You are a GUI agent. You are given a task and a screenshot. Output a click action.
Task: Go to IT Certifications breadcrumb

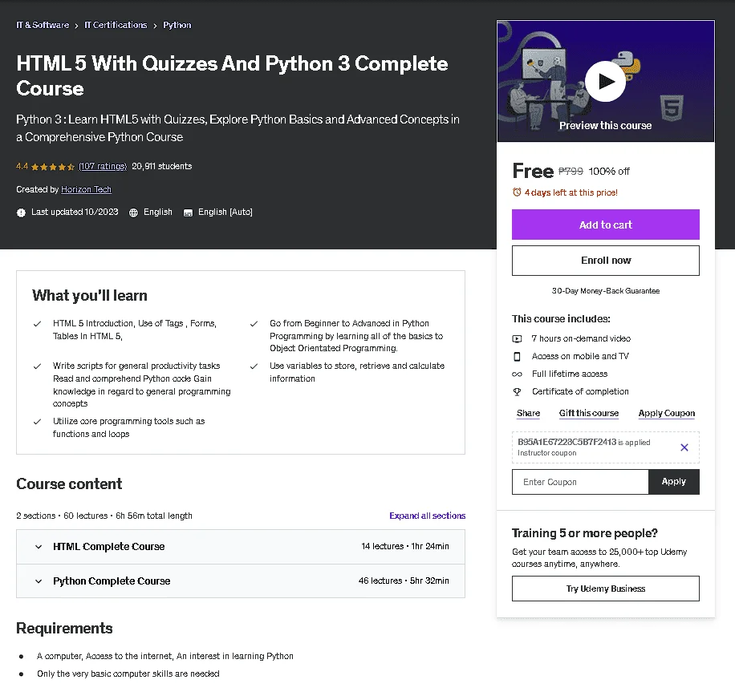pos(116,25)
